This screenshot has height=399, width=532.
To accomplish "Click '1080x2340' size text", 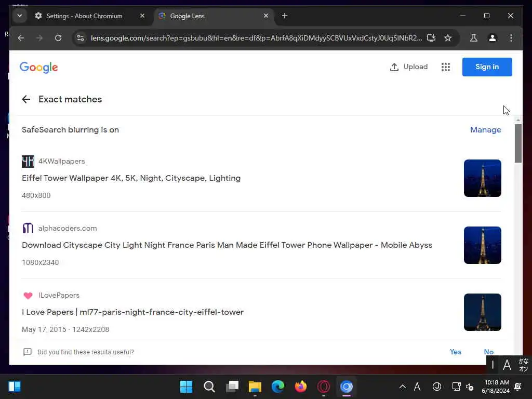I will (40, 262).
